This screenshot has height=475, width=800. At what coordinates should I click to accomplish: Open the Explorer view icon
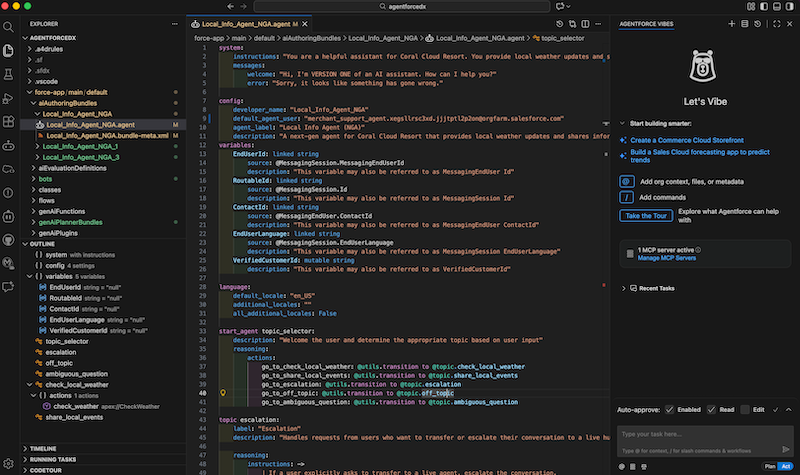pos(9,49)
